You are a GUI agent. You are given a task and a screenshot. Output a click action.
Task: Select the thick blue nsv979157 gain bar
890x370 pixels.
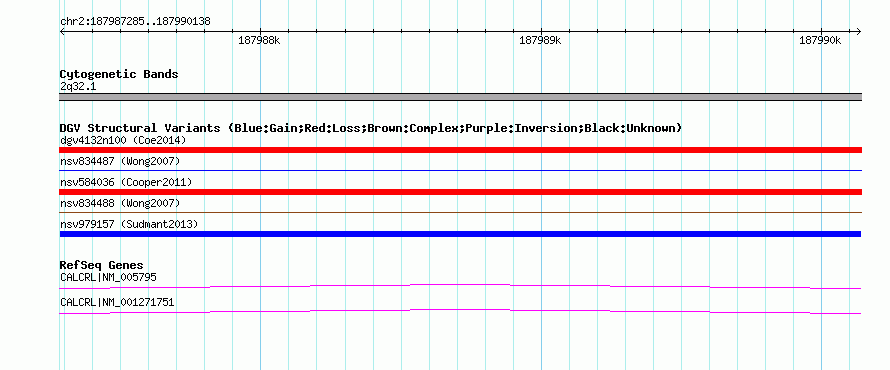coord(460,234)
